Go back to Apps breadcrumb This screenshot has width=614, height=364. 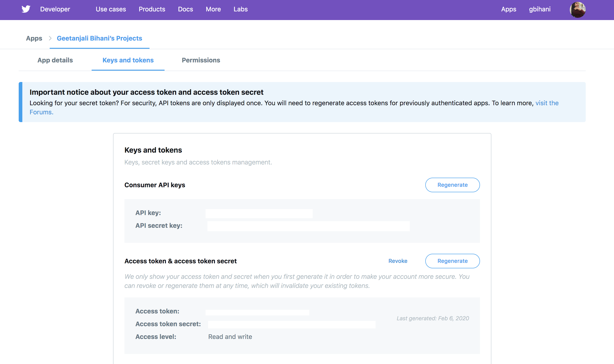click(34, 38)
